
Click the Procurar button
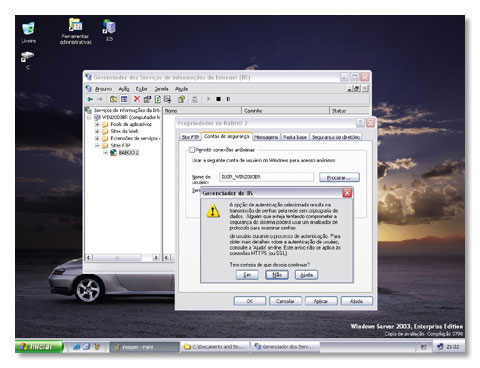pyautogui.click(x=339, y=177)
